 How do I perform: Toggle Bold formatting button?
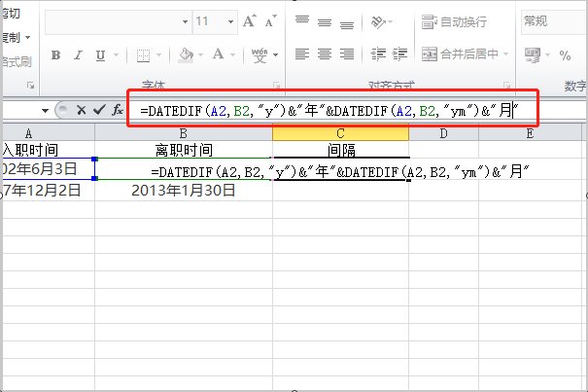55,55
